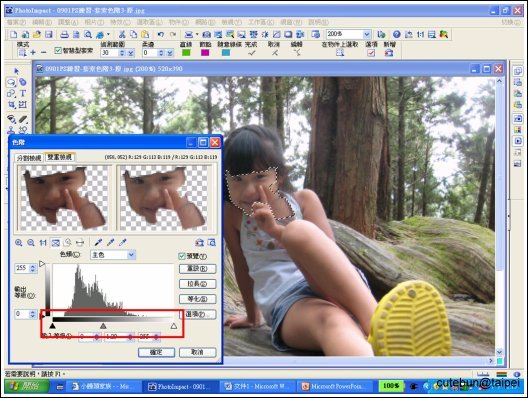Open the 檔案 menu
Image resolution: width=528 pixels, height=398 pixels.
[x=16, y=23]
